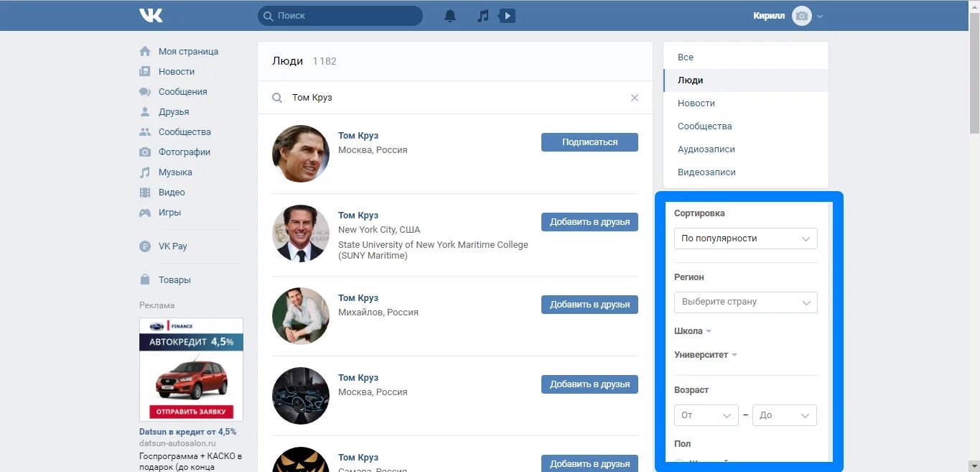Subscribe to Том Круз from Москва
980x472 pixels.
point(589,142)
